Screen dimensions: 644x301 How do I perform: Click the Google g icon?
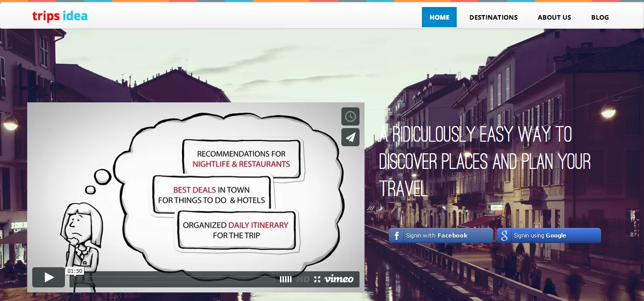[x=504, y=235]
